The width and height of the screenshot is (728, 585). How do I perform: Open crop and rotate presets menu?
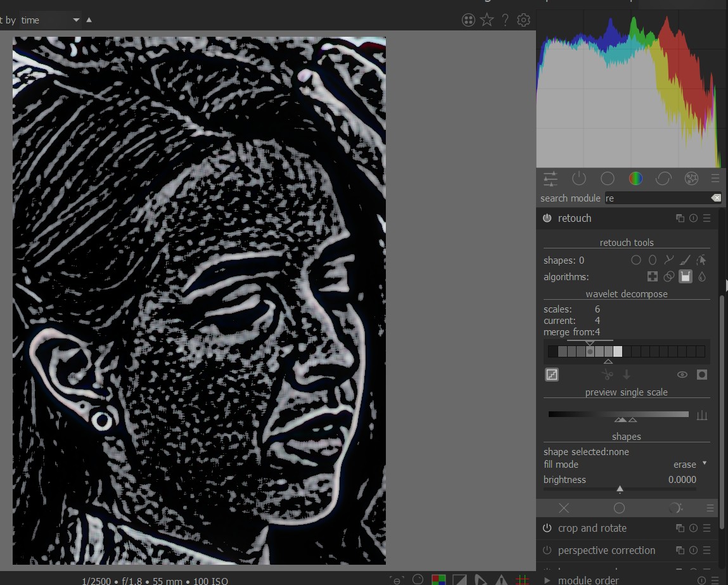coord(706,528)
